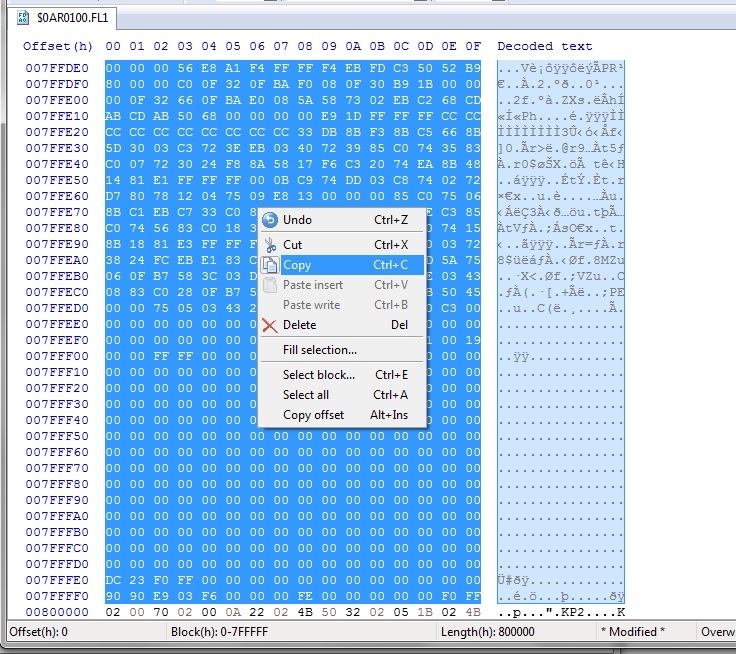The height and width of the screenshot is (654, 736).
Task: Choose Undo from the context menu
Action: 343,220
